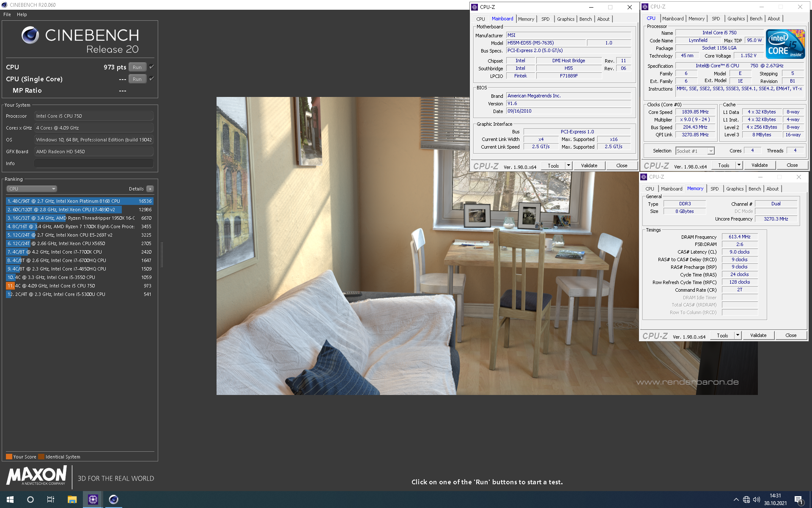
Task: Open Tools dropdown arrow in the Memory CPU-Z window
Action: 738,335
